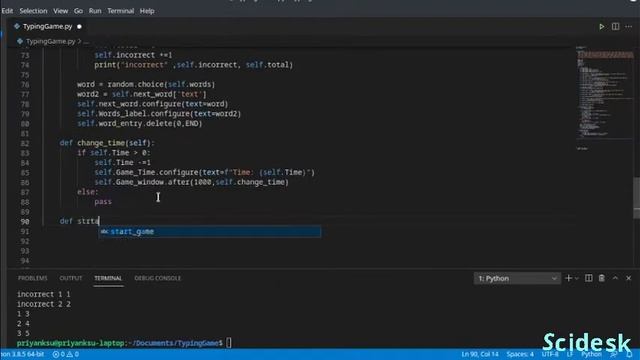
Task: Open the editor More Actions ellipsis menu
Action: (x=629, y=27)
